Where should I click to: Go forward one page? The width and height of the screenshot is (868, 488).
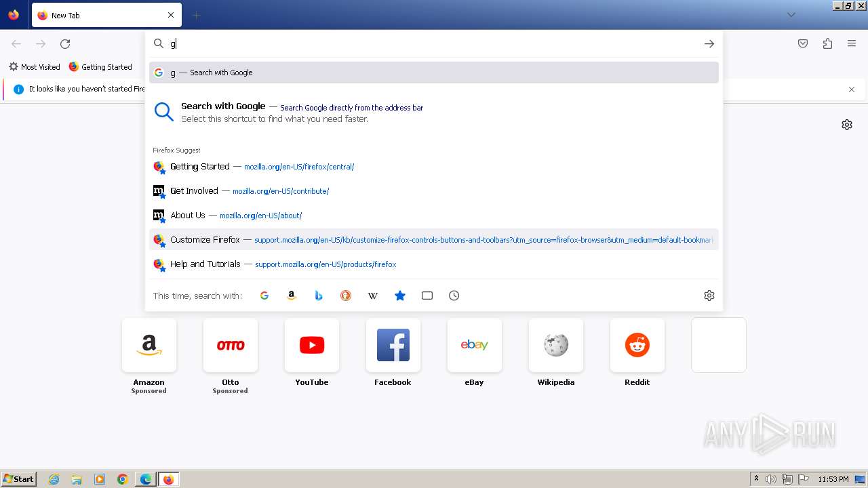[x=41, y=44]
